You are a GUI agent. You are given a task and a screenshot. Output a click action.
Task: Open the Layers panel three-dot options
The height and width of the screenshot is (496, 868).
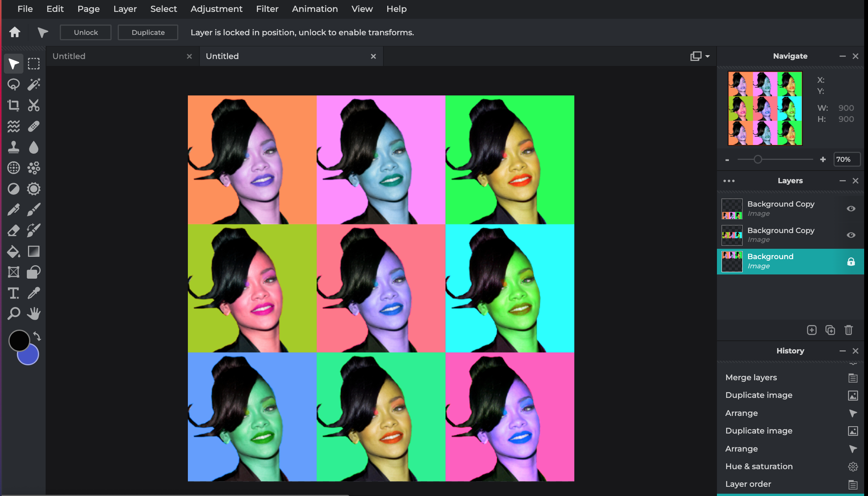(729, 181)
